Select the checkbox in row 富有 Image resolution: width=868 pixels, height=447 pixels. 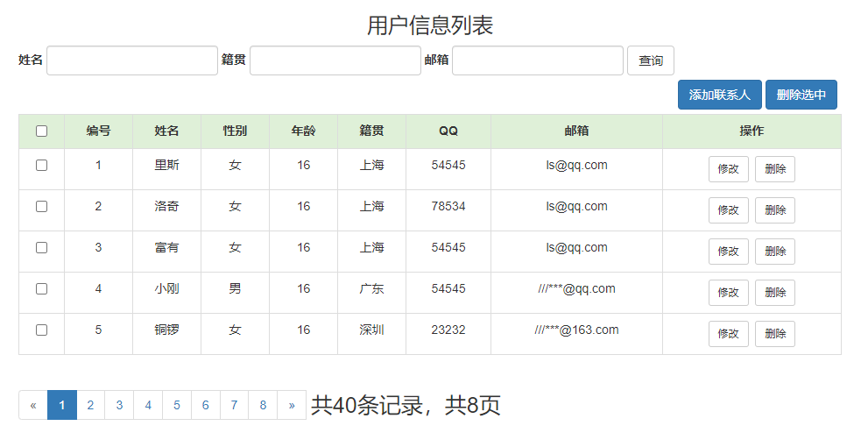[41, 247]
